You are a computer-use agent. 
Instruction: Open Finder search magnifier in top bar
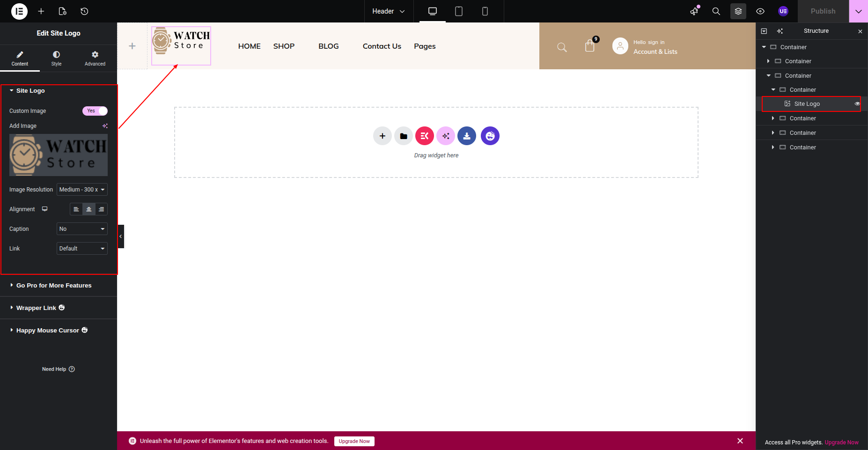(x=716, y=11)
